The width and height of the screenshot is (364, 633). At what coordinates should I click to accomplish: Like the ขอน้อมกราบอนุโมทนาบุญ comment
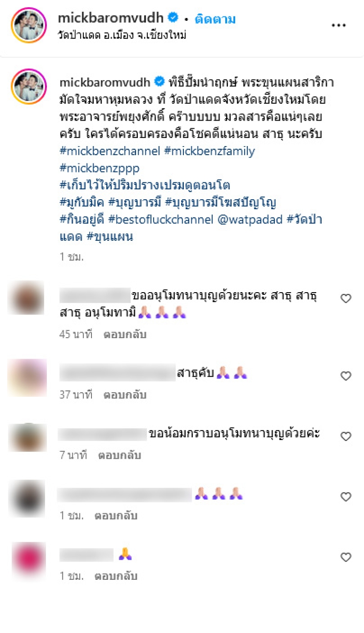click(x=346, y=436)
